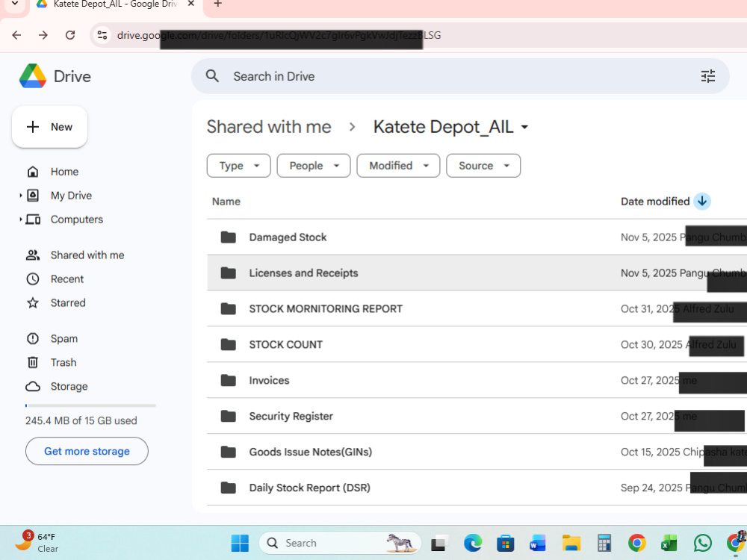The height and width of the screenshot is (560, 747).
Task: Select the Licenses and Receipts folder
Action: tap(477, 273)
